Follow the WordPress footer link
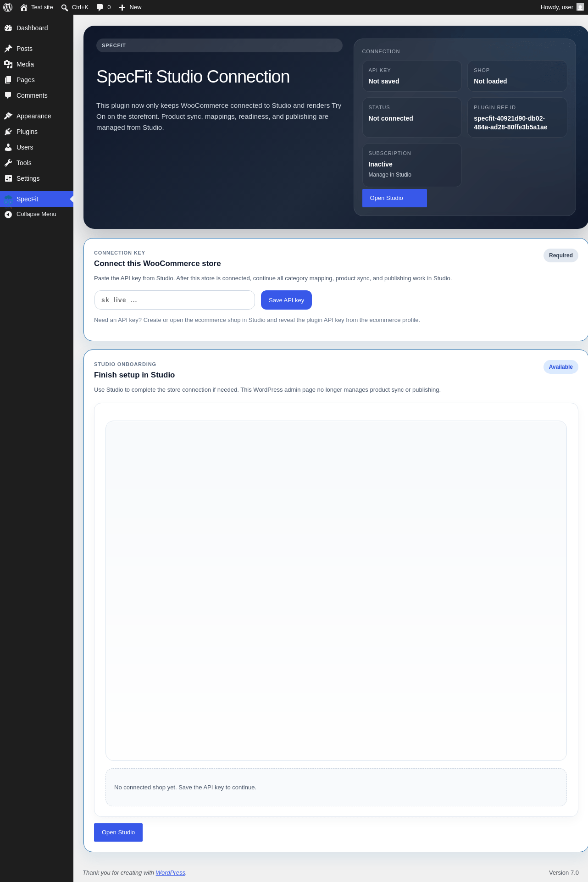Screen dimensions: 588x882 click(171, 873)
